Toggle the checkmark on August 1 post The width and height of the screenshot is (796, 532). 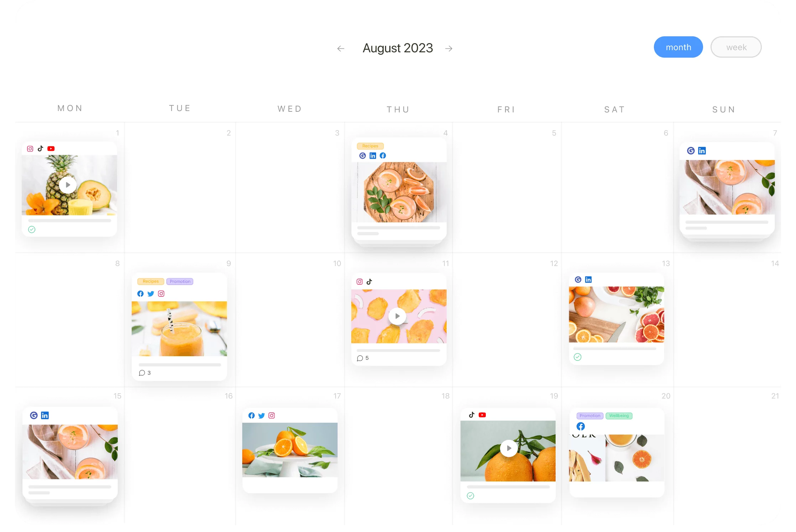(x=31, y=229)
